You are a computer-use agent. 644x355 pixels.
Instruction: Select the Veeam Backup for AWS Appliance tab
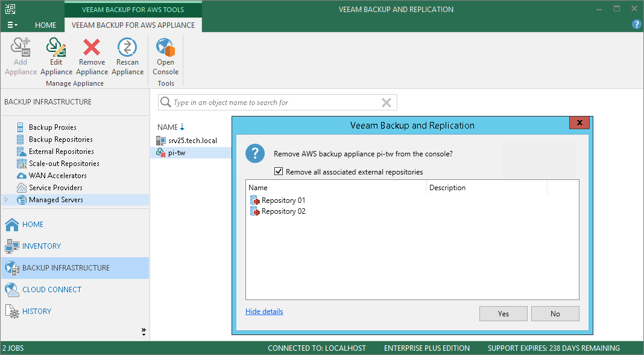133,25
